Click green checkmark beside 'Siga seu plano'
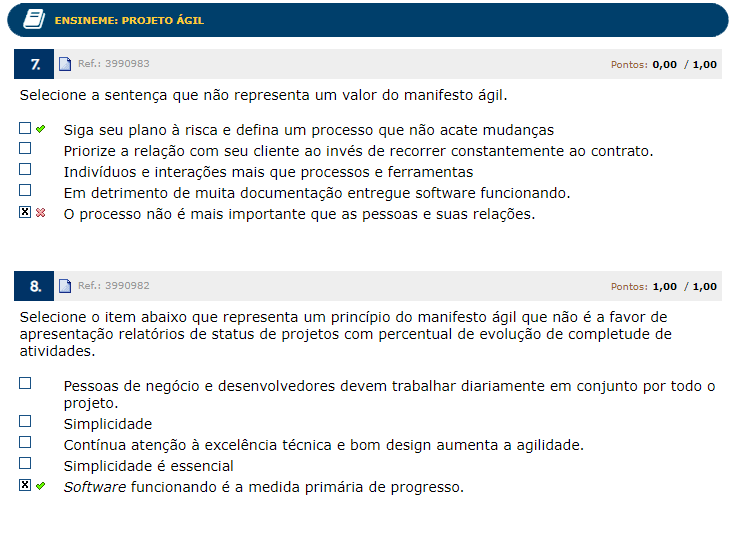 41,129
